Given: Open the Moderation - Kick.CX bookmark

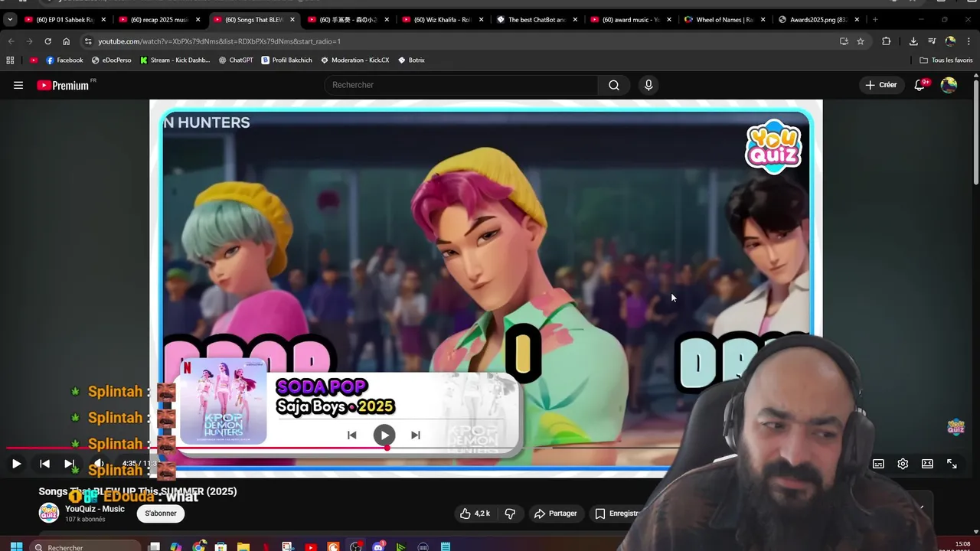Looking at the screenshot, I should click(355, 60).
